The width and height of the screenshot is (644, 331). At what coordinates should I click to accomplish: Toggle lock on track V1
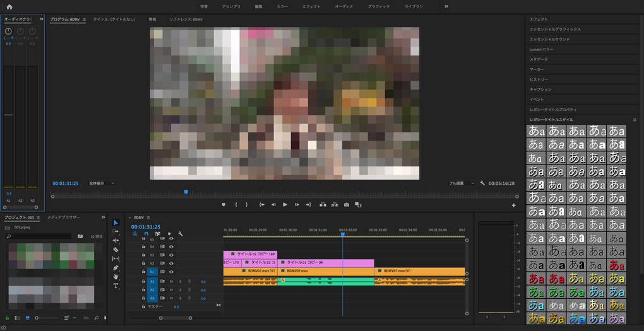pyautogui.click(x=143, y=272)
